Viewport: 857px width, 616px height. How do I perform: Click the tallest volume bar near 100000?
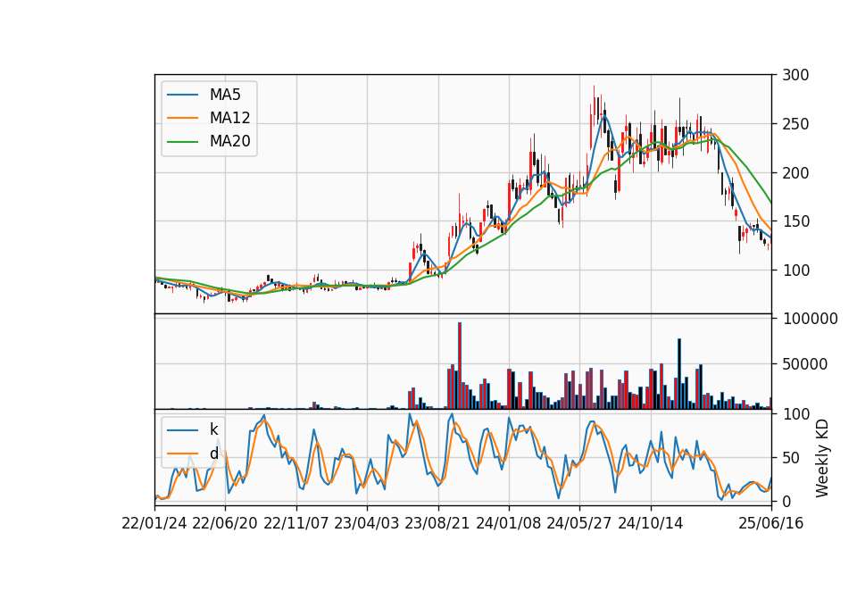[460, 366]
